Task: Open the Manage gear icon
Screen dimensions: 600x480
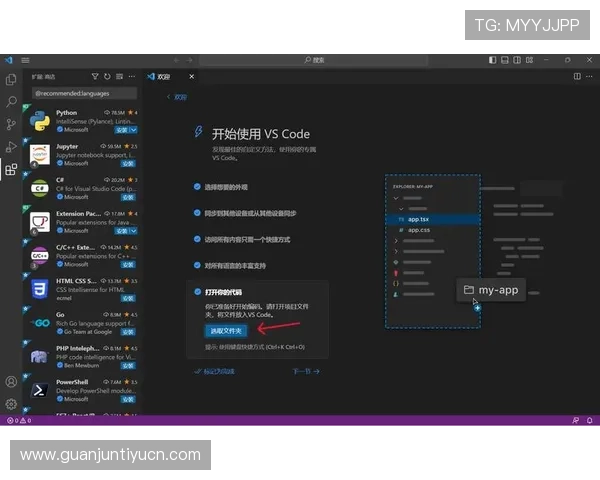Action: click(x=11, y=404)
